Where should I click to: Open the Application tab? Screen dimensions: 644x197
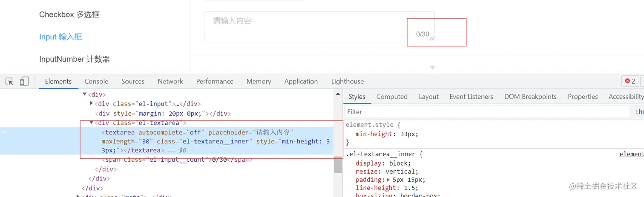tap(301, 81)
